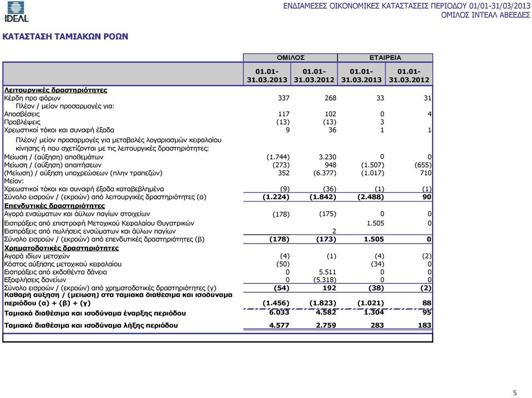
Task: Click the receivables value (655)
Action: pyautogui.click(x=423, y=165)
